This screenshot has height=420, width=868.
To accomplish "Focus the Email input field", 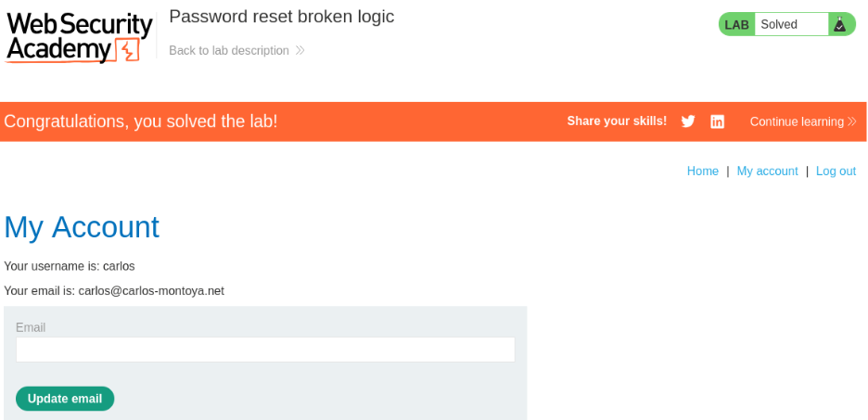I will click(265, 350).
